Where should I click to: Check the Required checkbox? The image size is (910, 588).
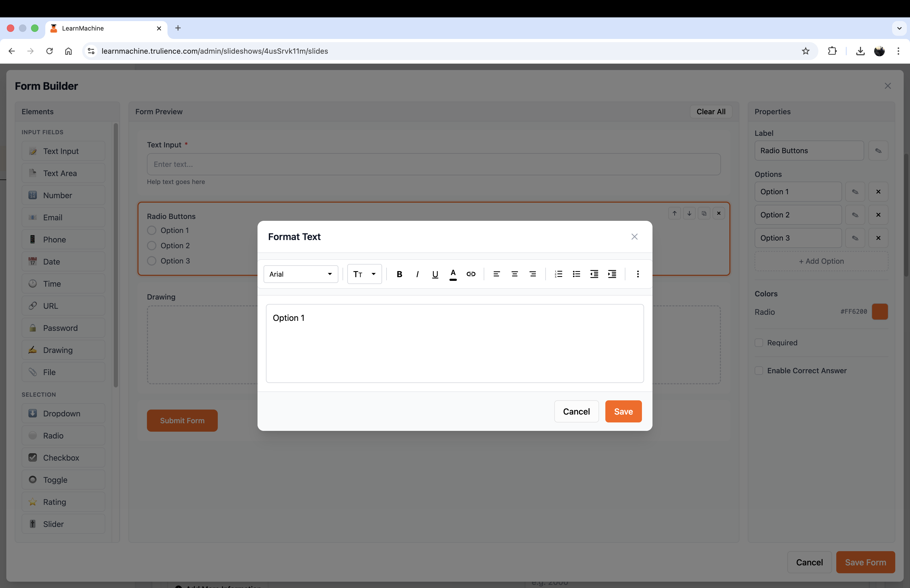click(x=759, y=343)
